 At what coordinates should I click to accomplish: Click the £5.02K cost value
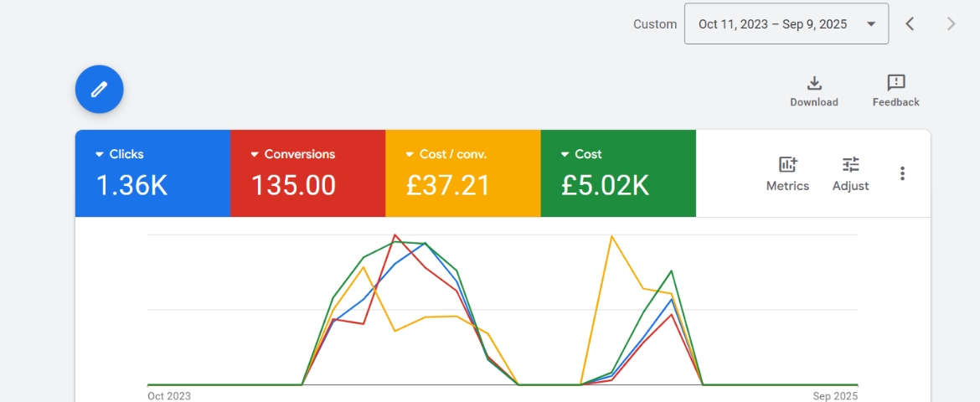click(605, 186)
